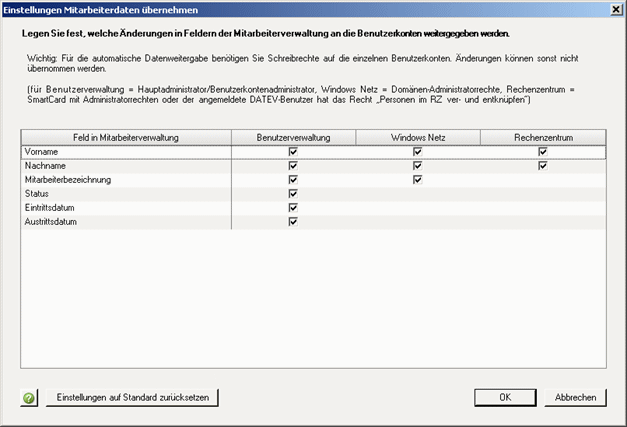Image resolution: width=627 pixels, height=427 pixels.
Task: Open help via green question mark icon
Action: click(29, 398)
